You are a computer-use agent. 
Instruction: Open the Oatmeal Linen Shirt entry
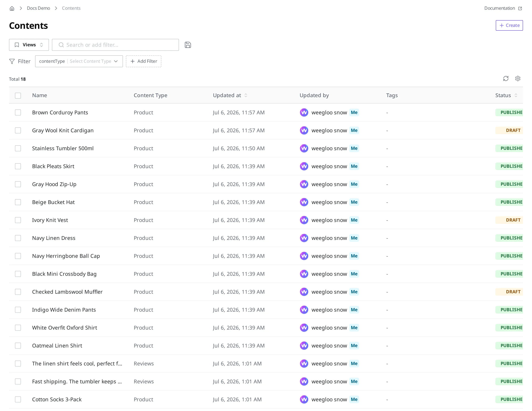point(57,345)
